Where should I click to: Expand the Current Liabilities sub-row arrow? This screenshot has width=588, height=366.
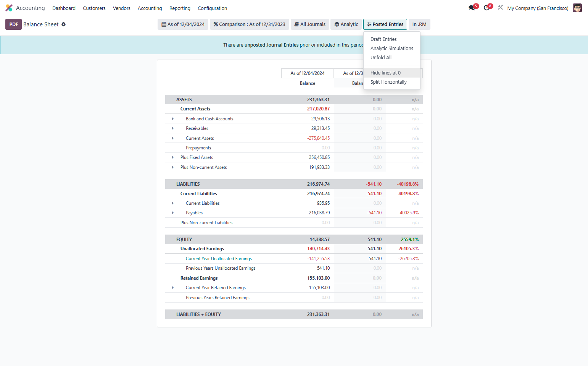coord(173,203)
